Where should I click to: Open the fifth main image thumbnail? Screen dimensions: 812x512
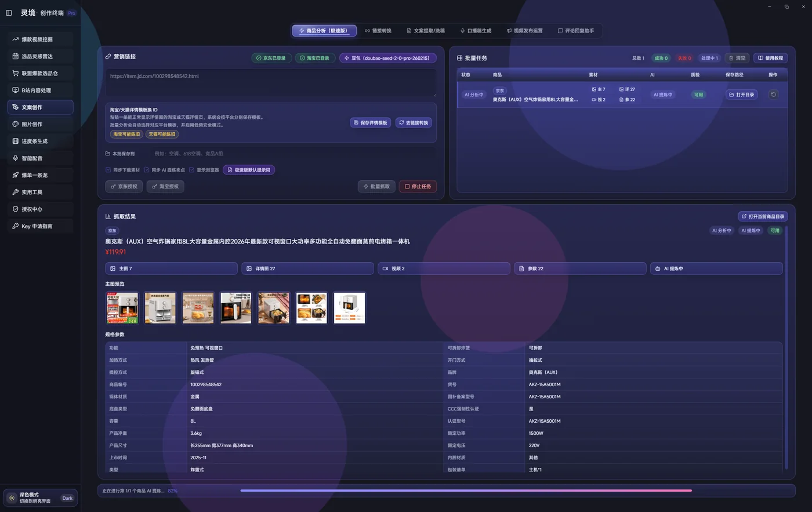coord(273,308)
